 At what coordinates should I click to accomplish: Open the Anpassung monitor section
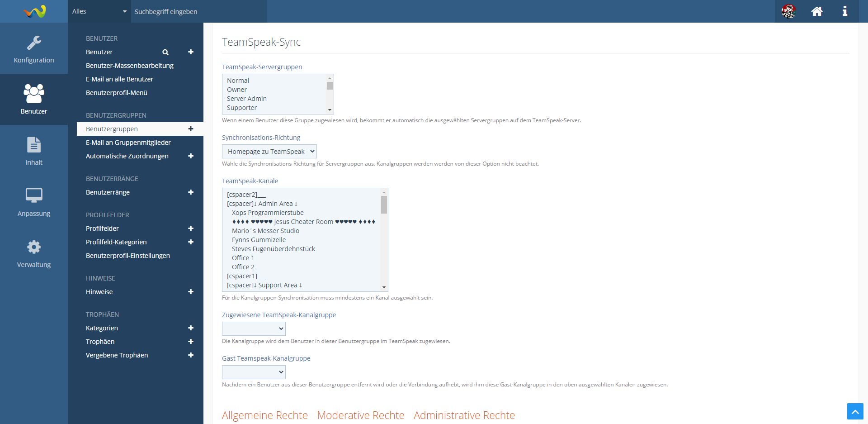pos(34,202)
